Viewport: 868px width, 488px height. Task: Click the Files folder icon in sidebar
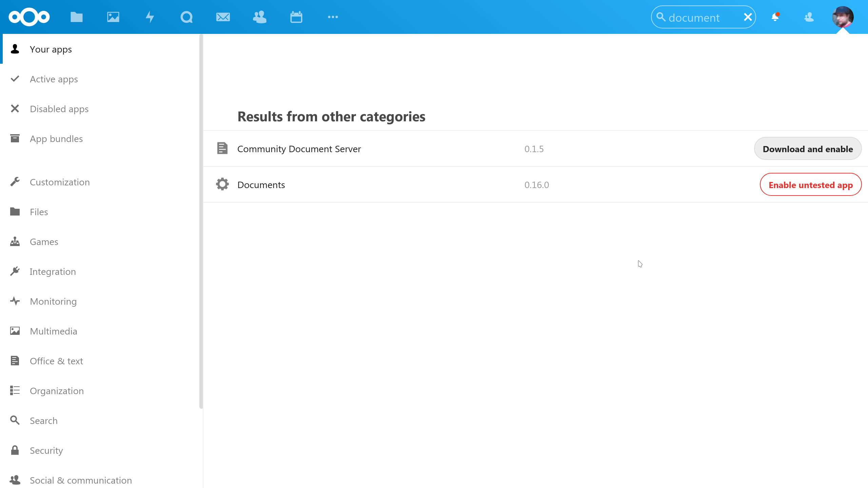(x=15, y=211)
